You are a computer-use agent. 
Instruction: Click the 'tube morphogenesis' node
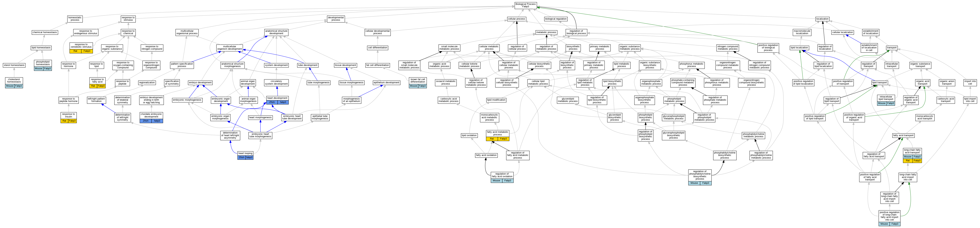318,83
